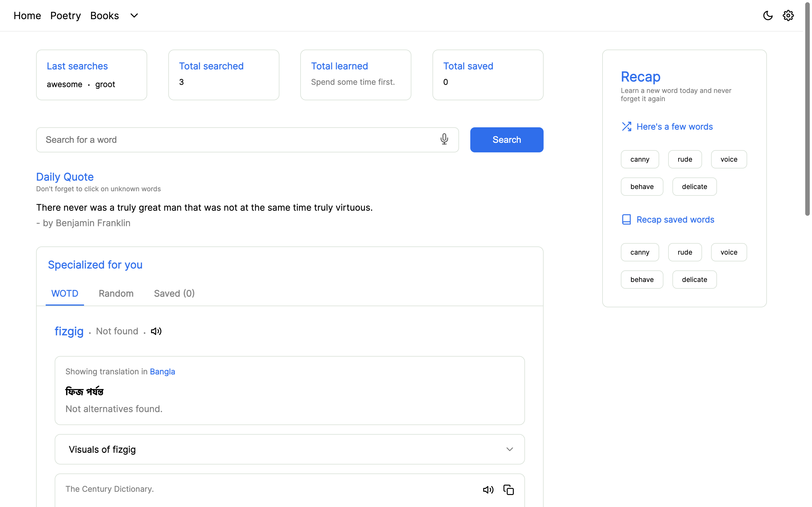Expand the navigation chevron after Books

(134, 15)
